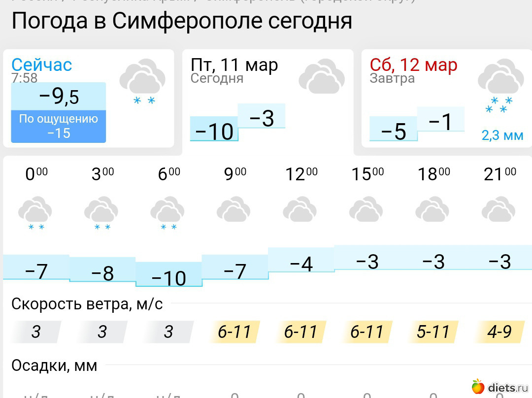Click the 2,3 мм precipitation label
Screen dimensions: 532x398
502,135
